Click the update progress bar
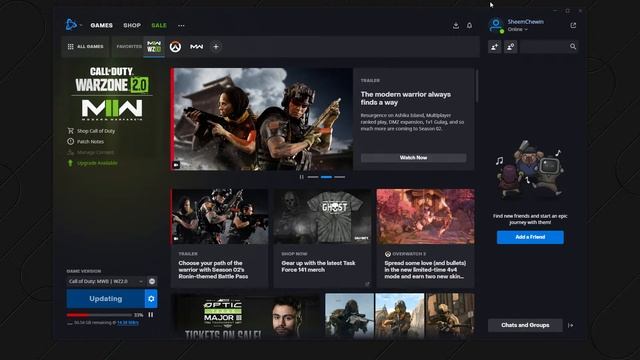Image resolution: width=640 pixels, height=360 pixels. (x=99, y=315)
